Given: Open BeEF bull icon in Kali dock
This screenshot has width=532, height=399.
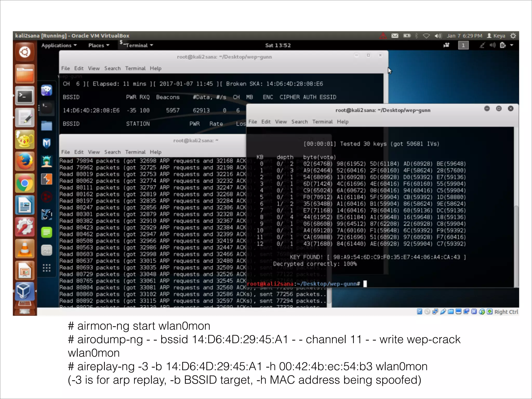Looking at the screenshot, I should [46, 215].
